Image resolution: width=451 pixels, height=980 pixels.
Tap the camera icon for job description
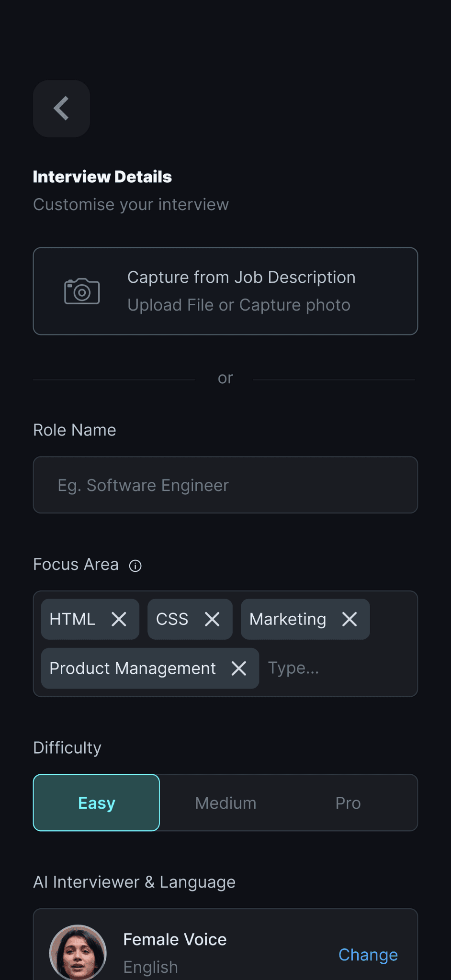tap(82, 291)
